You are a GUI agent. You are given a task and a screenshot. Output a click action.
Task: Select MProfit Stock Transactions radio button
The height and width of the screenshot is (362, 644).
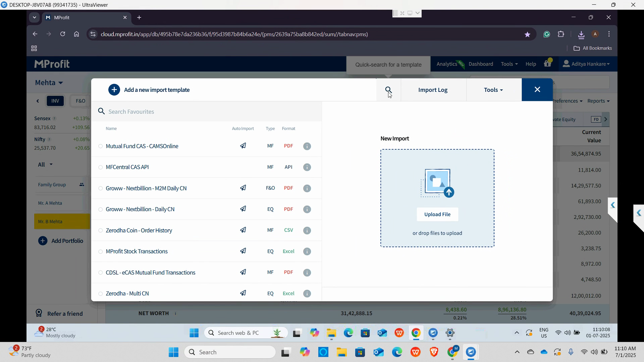(x=100, y=252)
